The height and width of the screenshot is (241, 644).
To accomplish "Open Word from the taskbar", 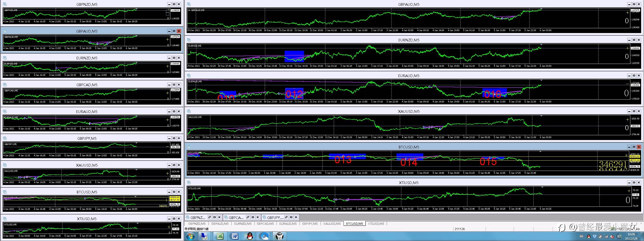I will point(235,236).
